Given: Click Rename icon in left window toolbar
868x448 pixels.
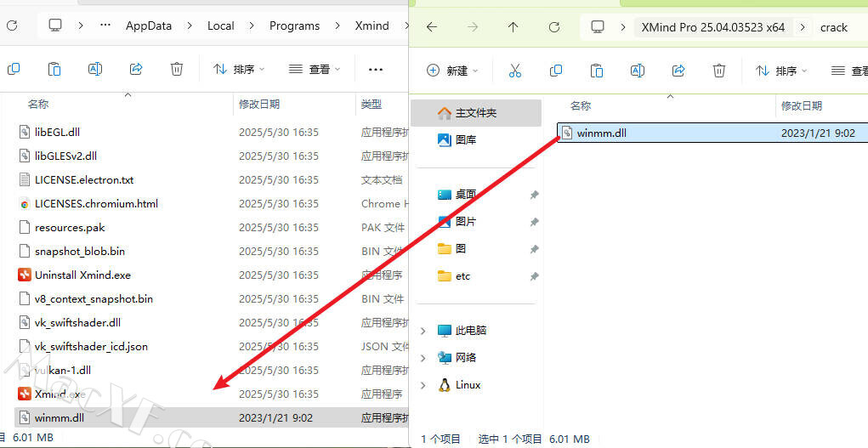Looking at the screenshot, I should 95,69.
